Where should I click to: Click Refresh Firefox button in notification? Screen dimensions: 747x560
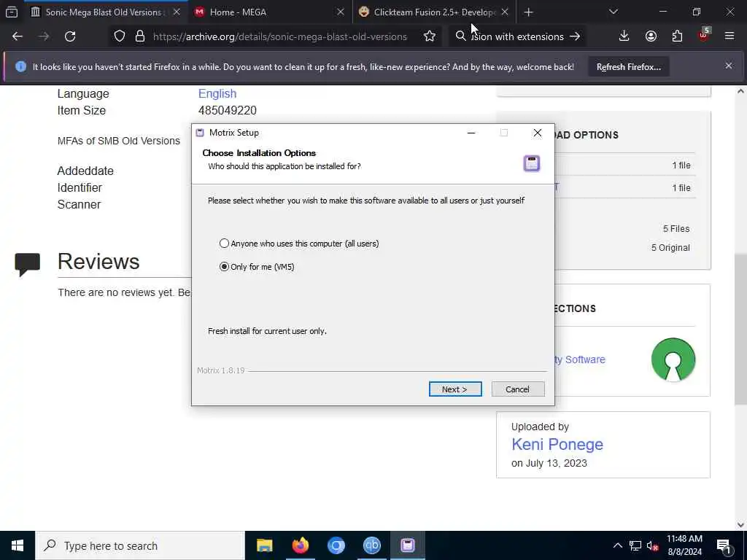click(628, 67)
